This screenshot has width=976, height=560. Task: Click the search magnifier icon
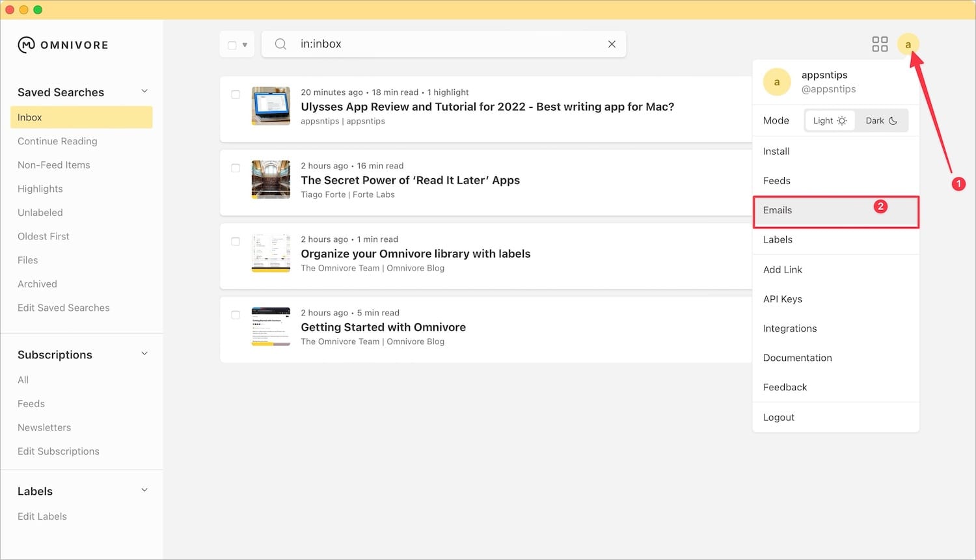[x=280, y=44]
